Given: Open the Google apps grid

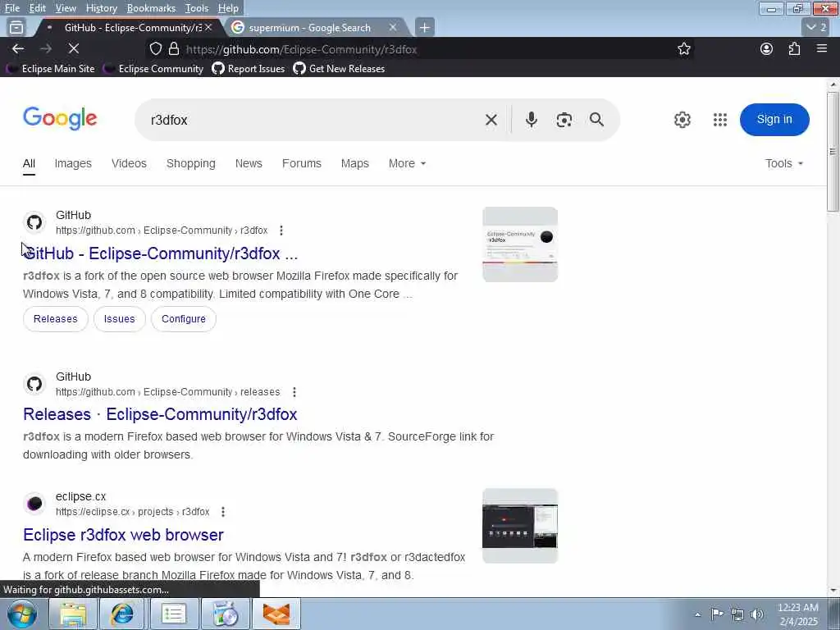Looking at the screenshot, I should pyautogui.click(x=720, y=120).
